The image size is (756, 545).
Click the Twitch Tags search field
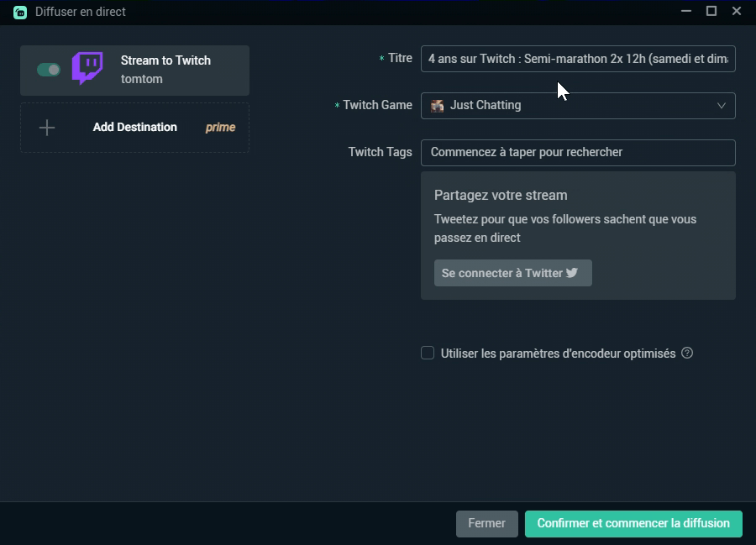pos(577,153)
